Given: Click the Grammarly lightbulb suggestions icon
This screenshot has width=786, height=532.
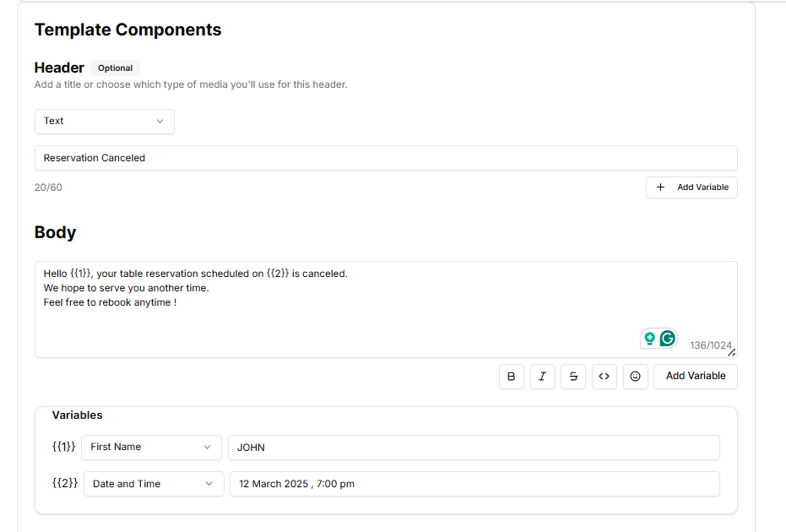Looking at the screenshot, I should 649,339.
